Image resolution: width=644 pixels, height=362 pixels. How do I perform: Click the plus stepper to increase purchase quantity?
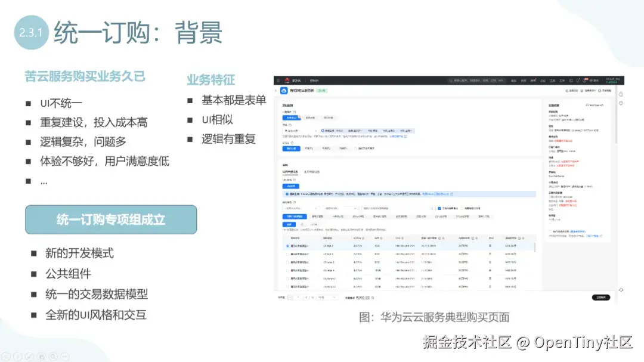point(306,297)
